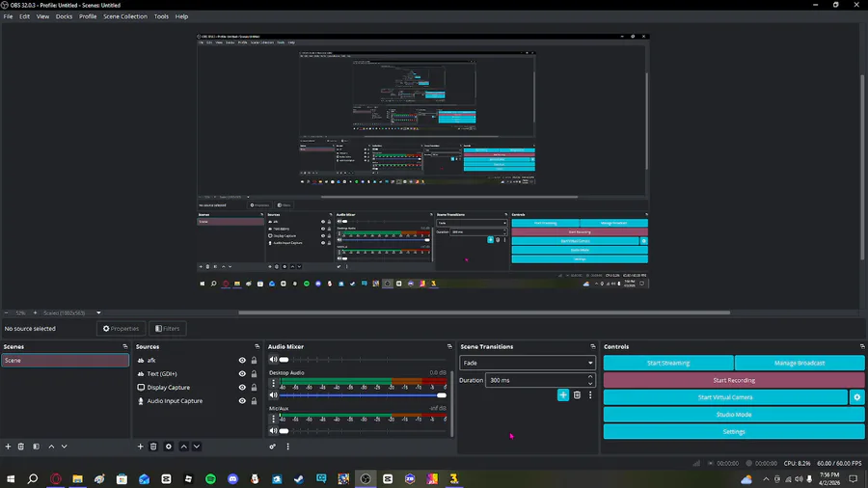Viewport: 868px width, 488px height.
Task: Lock the Audio Input Capture source
Action: pyautogui.click(x=254, y=401)
